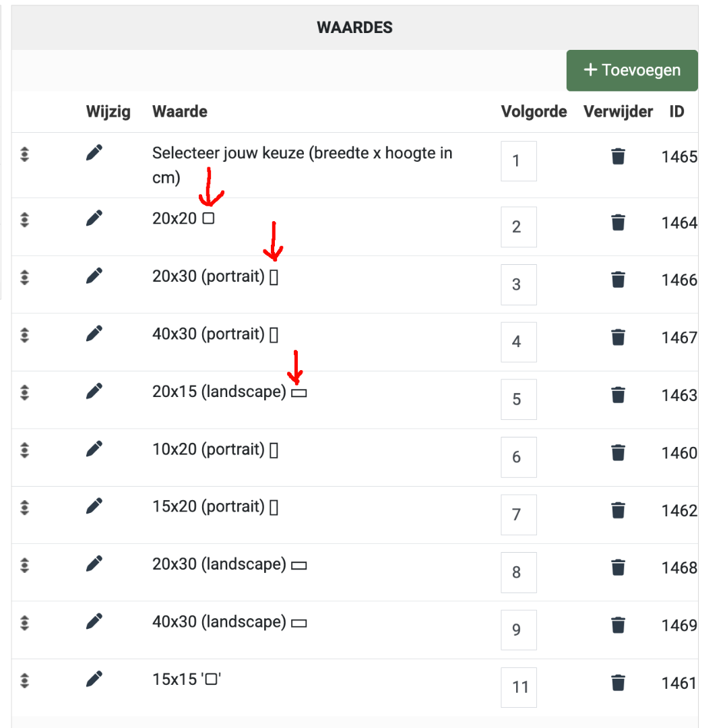Remove the 15x15 row via trash icon
The width and height of the screenshot is (725, 728).
[x=618, y=682]
